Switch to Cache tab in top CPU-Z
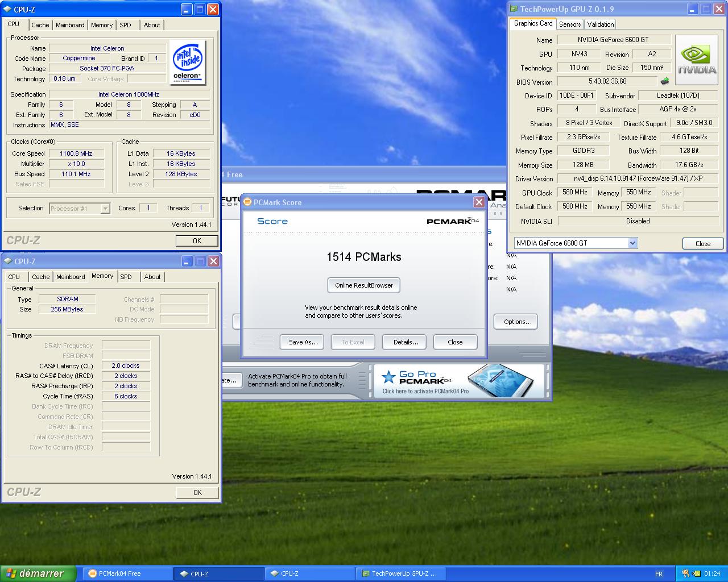Image resolution: width=728 pixels, height=582 pixels. [x=40, y=25]
